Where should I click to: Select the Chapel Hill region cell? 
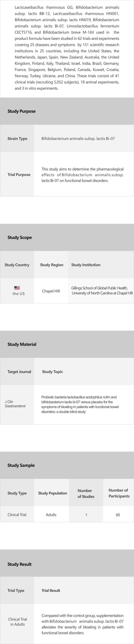51,291
